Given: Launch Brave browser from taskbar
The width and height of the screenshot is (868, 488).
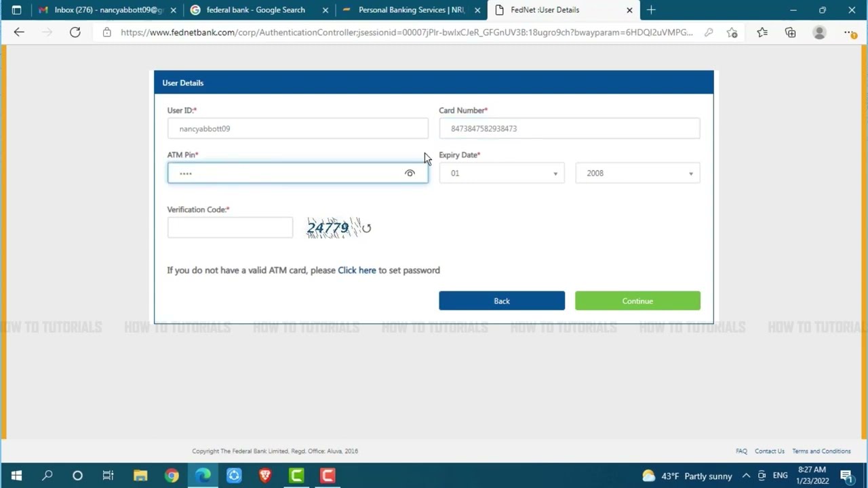Looking at the screenshot, I should click(x=265, y=476).
